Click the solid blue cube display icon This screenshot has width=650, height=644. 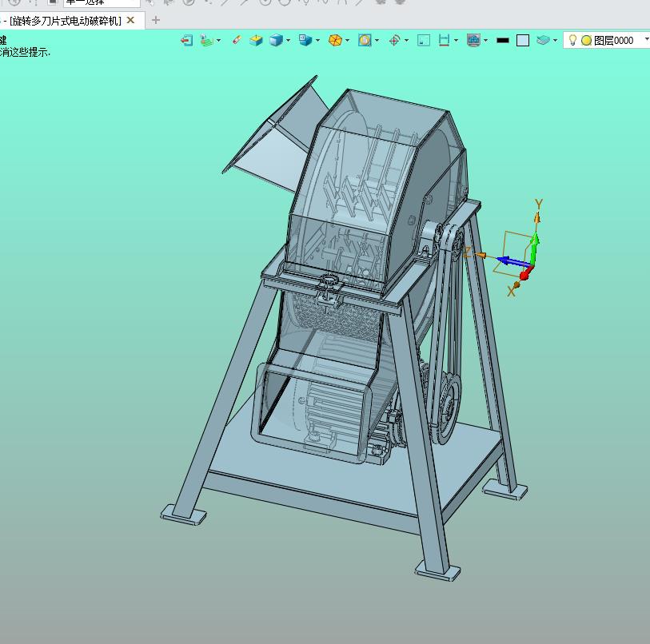[276, 40]
